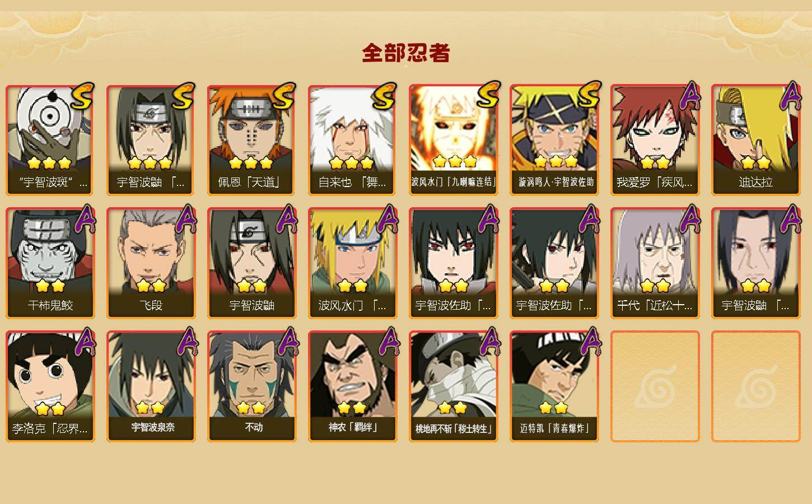Viewport: 812px width, 504px height.
Task: Choose the 千代 ninja card
Action: click(x=655, y=263)
